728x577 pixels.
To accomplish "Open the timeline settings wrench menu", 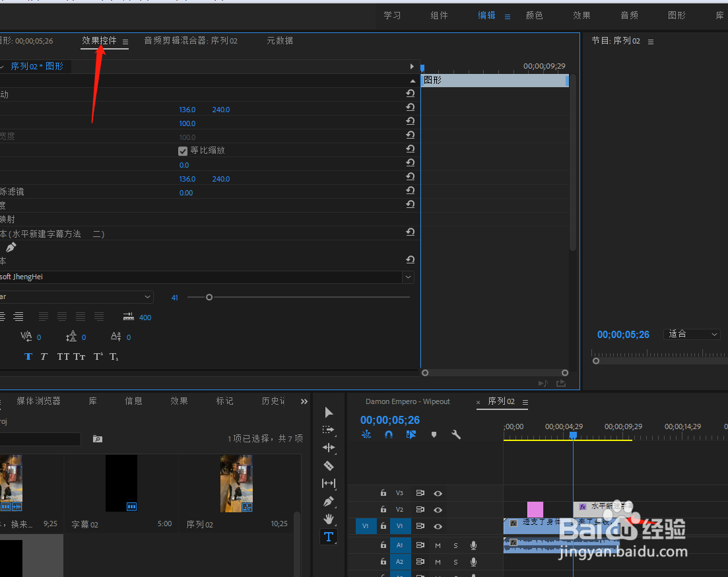I will pyautogui.click(x=456, y=434).
